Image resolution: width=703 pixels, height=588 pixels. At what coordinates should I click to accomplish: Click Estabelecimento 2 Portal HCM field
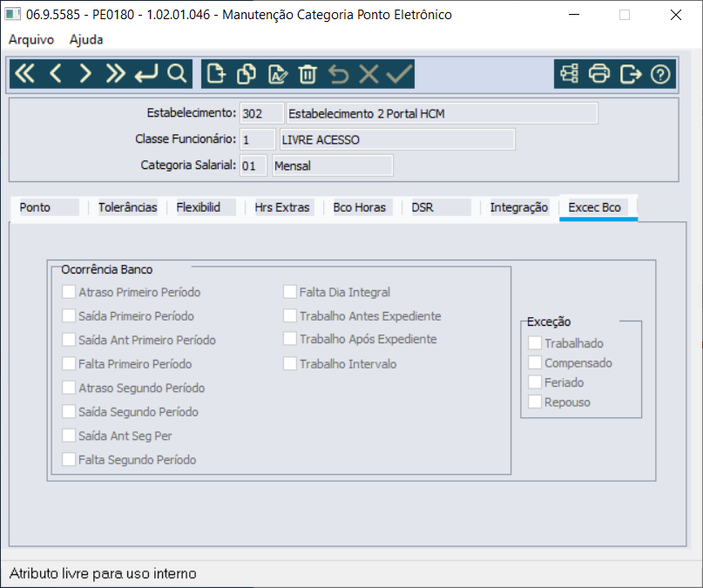(442, 113)
